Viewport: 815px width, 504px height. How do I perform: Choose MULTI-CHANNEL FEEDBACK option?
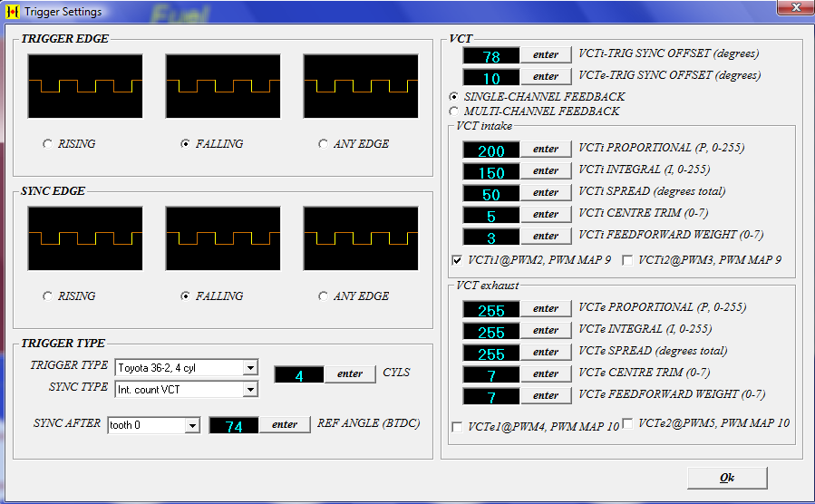click(x=454, y=111)
